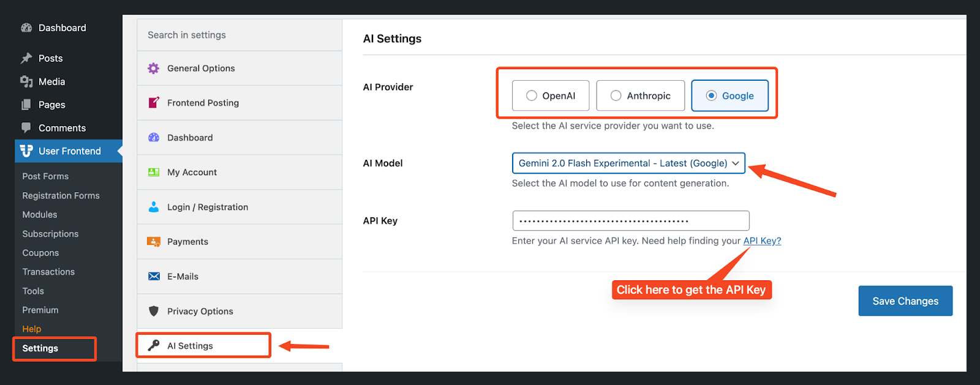The width and height of the screenshot is (980, 385).
Task: Open the Coupons submenu item
Action: pyautogui.click(x=40, y=253)
